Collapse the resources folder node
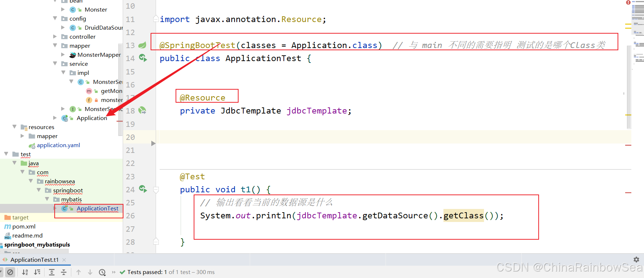Viewport: 644px width, 278px height. pyautogui.click(x=14, y=127)
